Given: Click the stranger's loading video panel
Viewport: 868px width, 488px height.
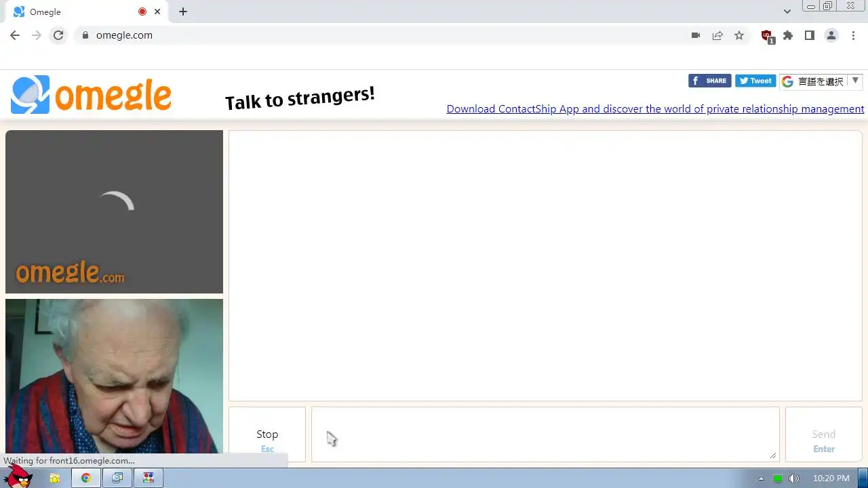Looking at the screenshot, I should click(x=114, y=211).
